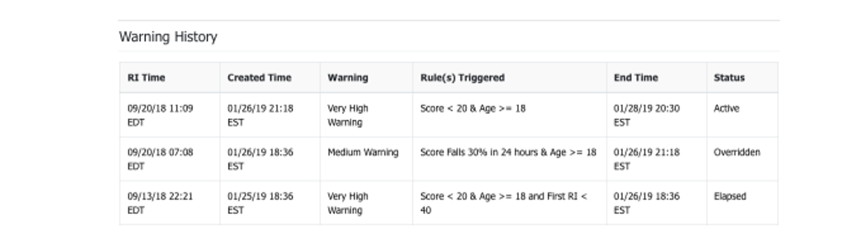This screenshot has height=234, width=868.
Task: Click the Medium Warning cell
Action: [363, 152]
